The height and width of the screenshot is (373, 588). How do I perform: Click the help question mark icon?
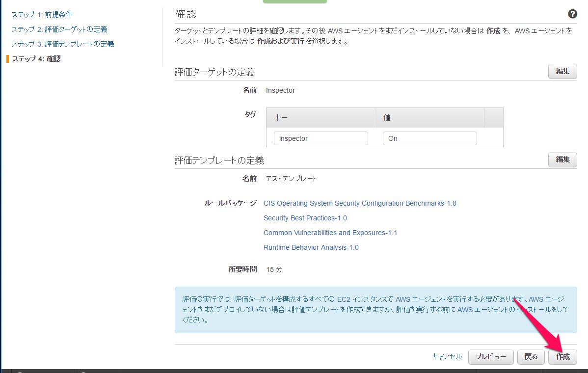(572, 14)
